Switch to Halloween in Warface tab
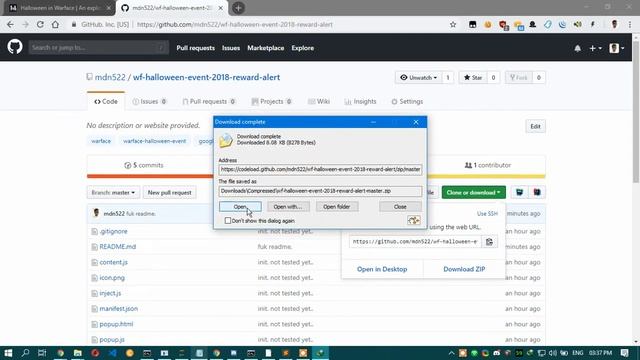Screen dimensions: 640x360 coord(60,8)
